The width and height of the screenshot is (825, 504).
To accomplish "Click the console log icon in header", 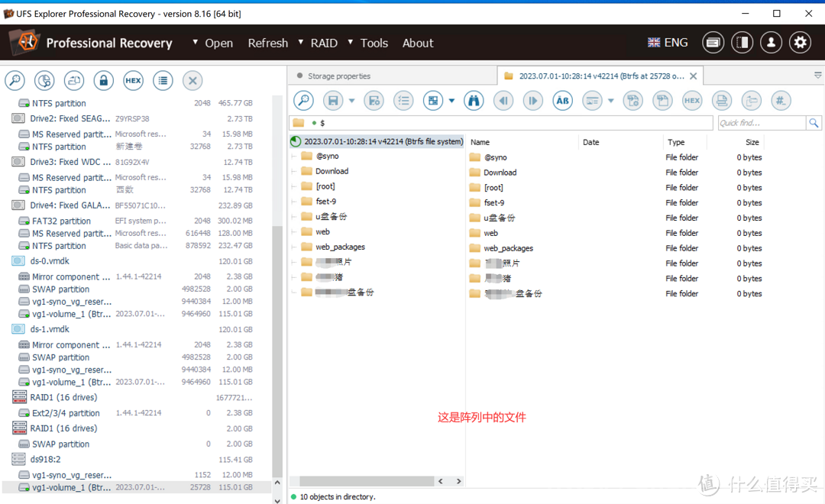I will (713, 43).
